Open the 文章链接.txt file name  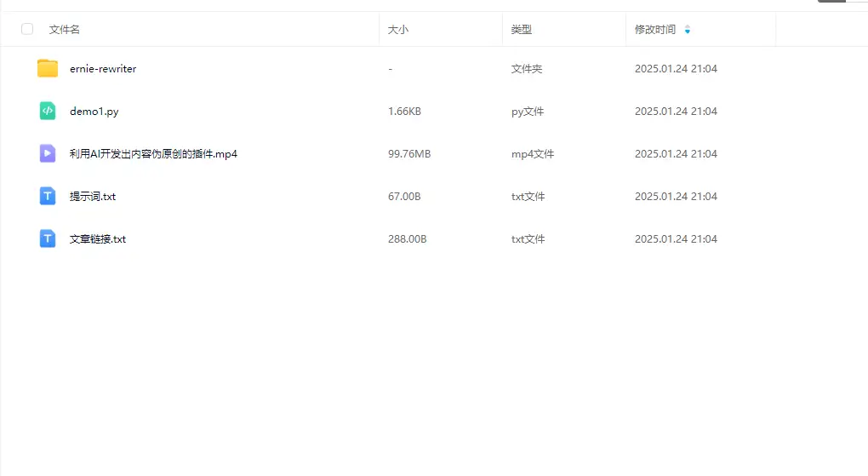click(x=98, y=239)
